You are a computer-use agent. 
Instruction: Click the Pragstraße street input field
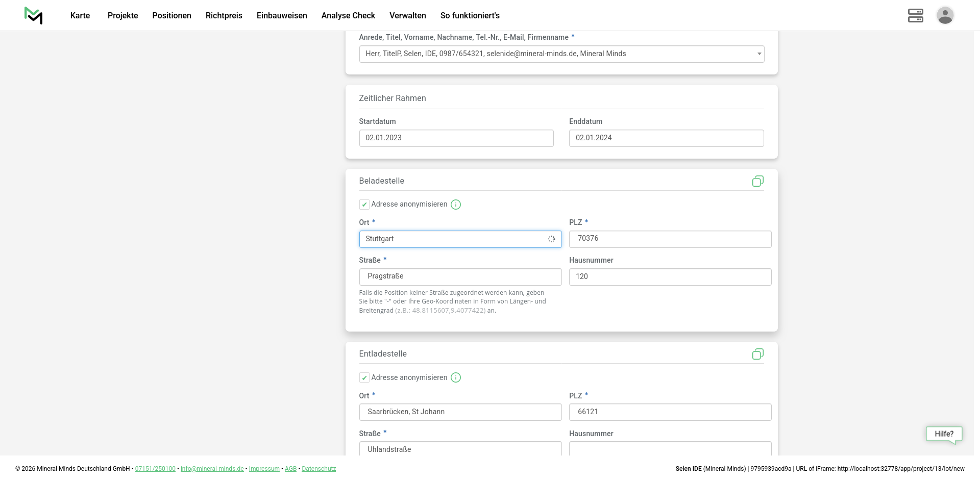coord(460,277)
